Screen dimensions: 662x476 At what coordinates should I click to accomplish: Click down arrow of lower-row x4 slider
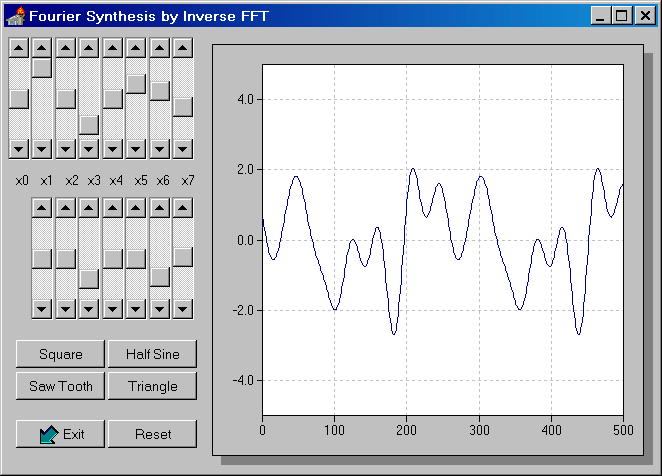point(112,308)
